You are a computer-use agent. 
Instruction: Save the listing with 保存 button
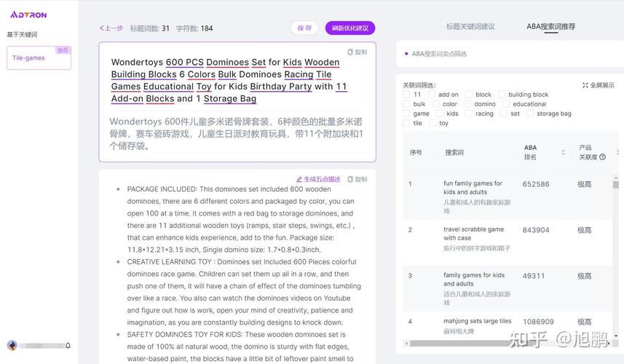(x=304, y=28)
